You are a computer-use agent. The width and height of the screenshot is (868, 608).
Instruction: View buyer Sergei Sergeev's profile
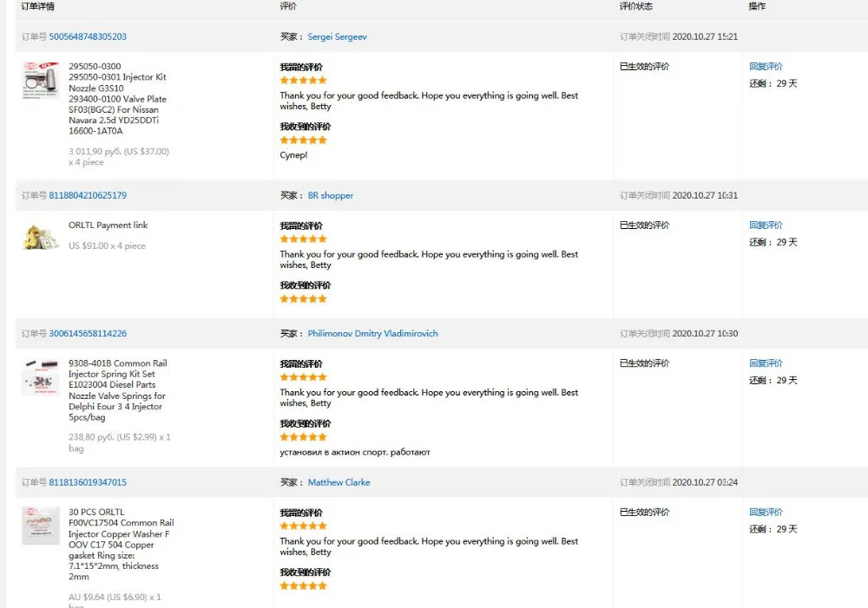tap(337, 37)
